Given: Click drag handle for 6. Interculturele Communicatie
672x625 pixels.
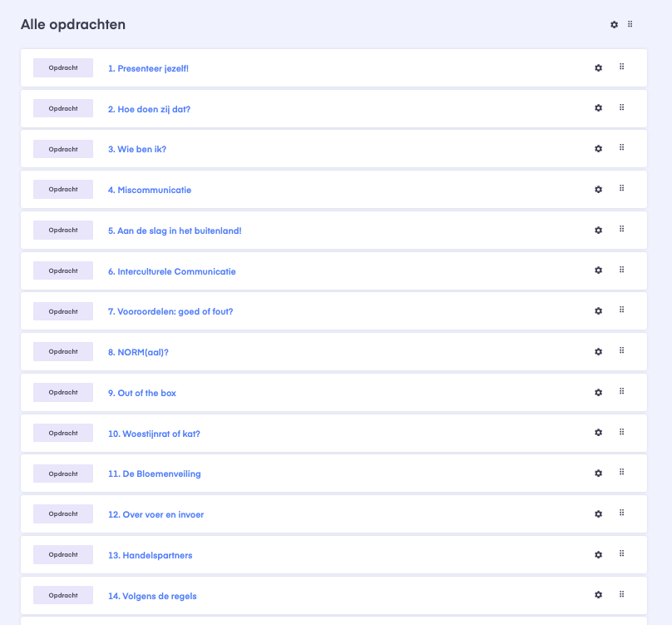Looking at the screenshot, I should pyautogui.click(x=621, y=270).
